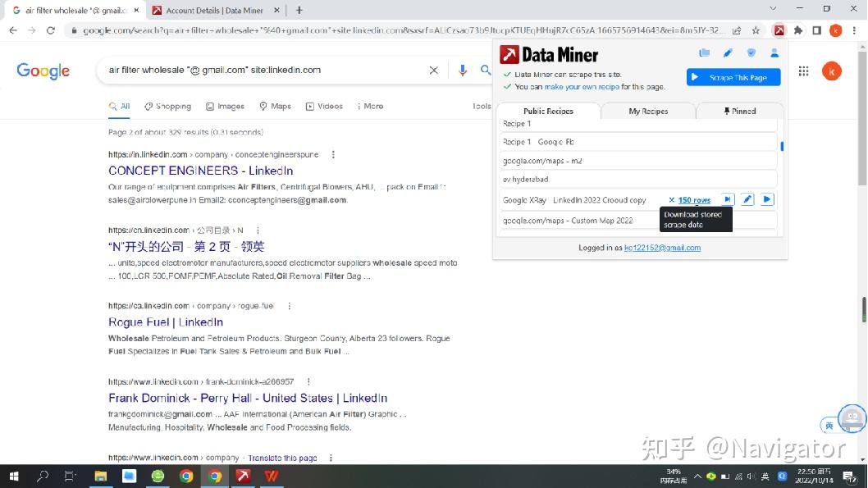Share this page icon in address bar
The image size is (868, 488).
pyautogui.click(x=737, y=30)
